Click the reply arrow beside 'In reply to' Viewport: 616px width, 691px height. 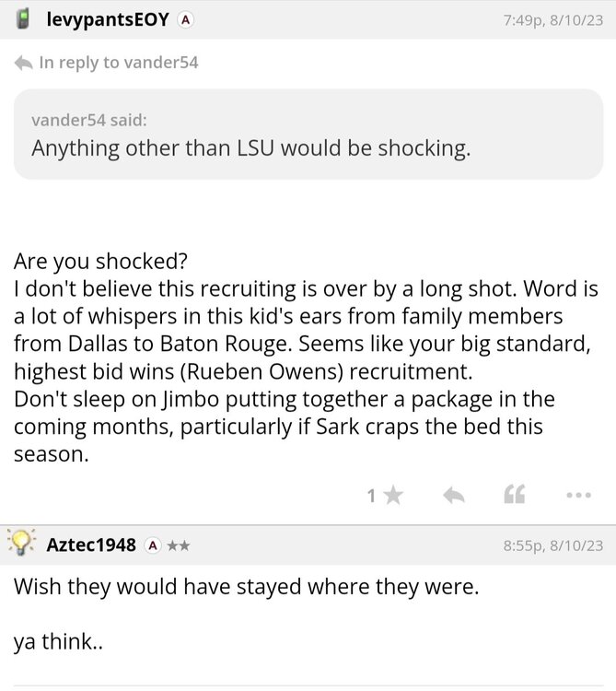24,63
